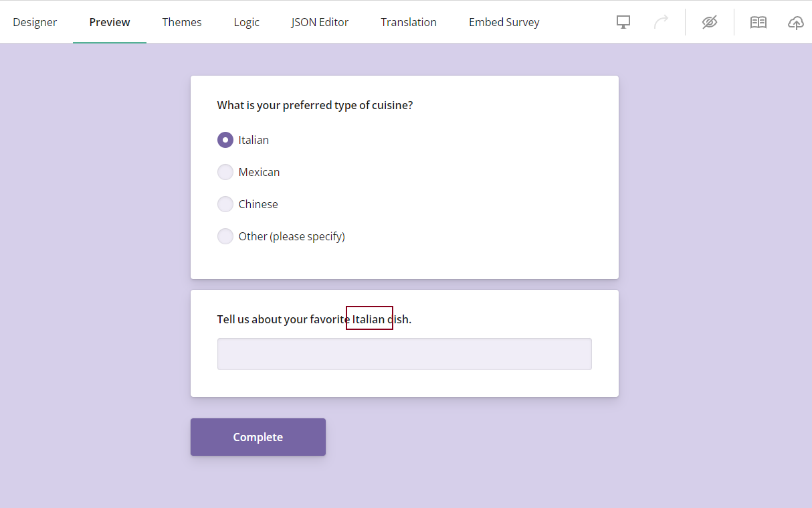Save the survey using the cloud upload icon

point(795,22)
